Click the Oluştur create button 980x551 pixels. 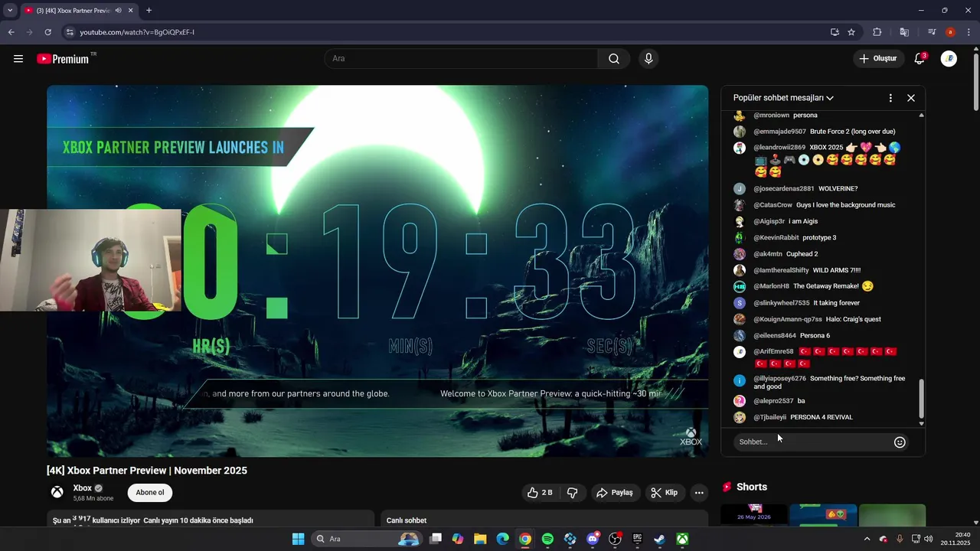tap(877, 59)
